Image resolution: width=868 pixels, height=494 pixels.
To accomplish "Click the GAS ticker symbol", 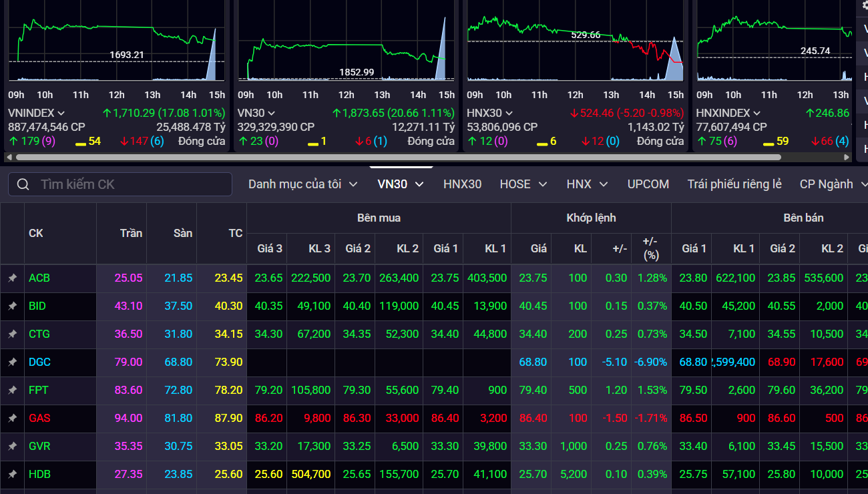I will [x=39, y=418].
